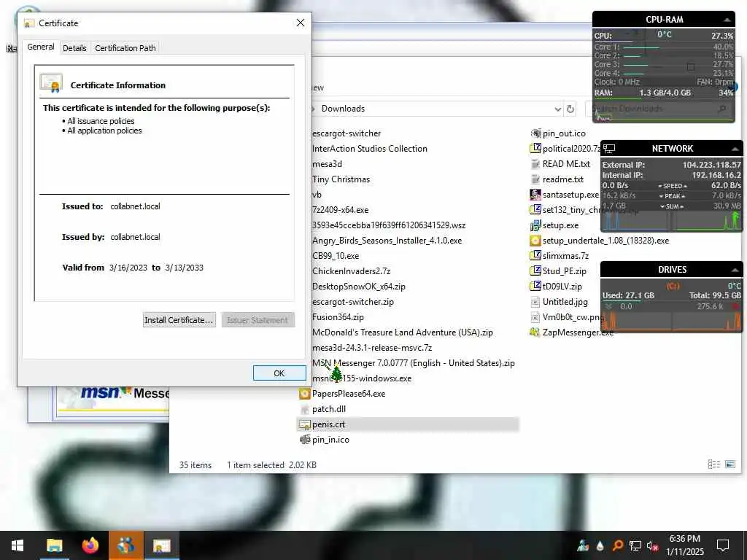
Task: Select readme.txt file icon
Action: click(535, 179)
